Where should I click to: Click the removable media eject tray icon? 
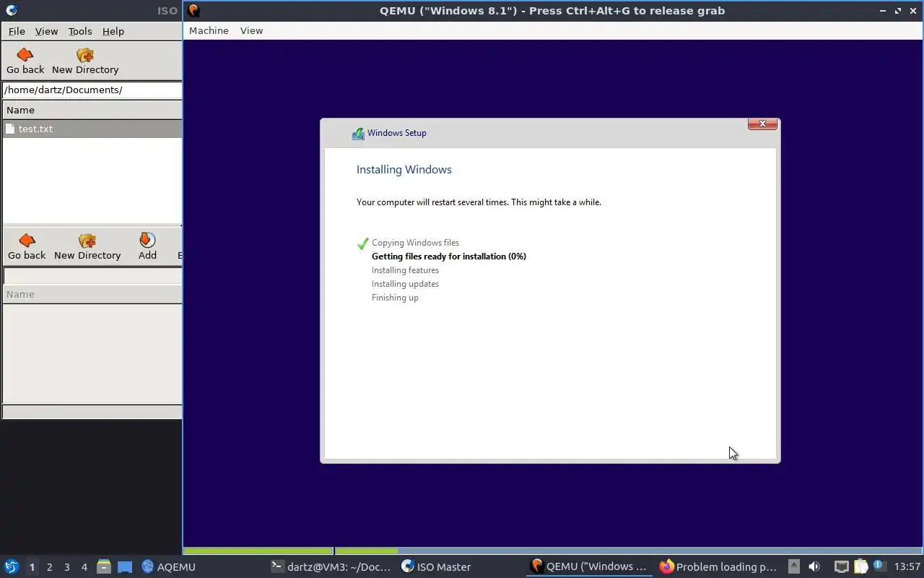(x=793, y=567)
